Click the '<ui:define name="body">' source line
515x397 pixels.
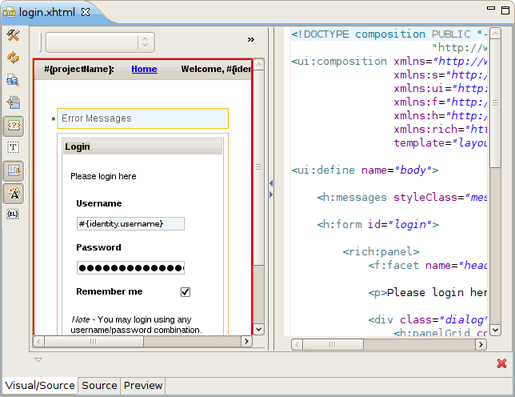[365, 170]
